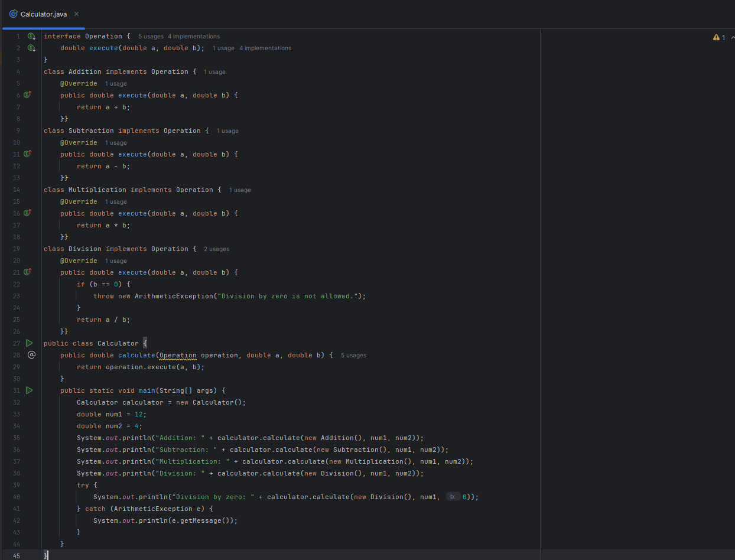The width and height of the screenshot is (735, 560).
Task: Open the '1 usage 4 implementations' hint on line 2
Action: (x=252, y=48)
